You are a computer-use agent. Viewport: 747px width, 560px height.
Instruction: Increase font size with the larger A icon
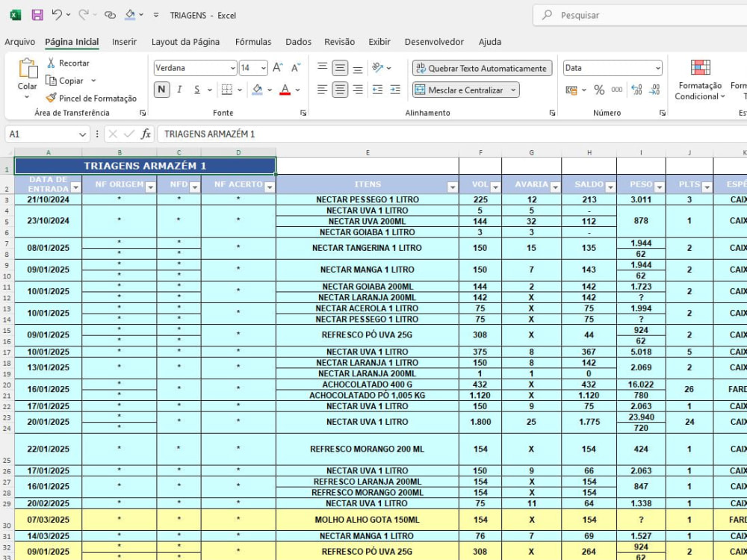click(278, 68)
